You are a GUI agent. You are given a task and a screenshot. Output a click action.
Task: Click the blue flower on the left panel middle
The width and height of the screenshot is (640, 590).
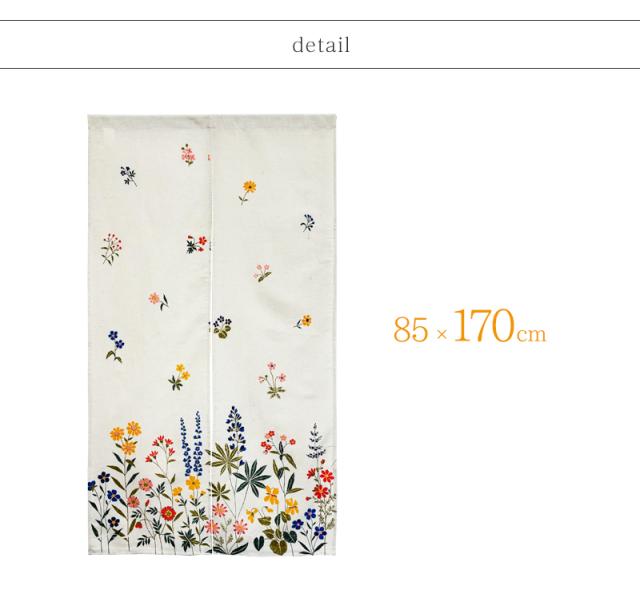(x=116, y=346)
